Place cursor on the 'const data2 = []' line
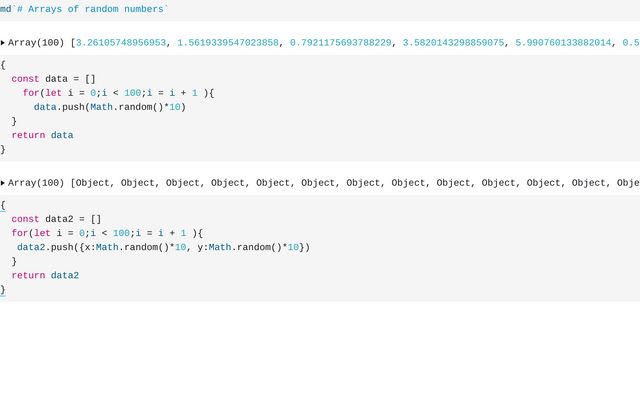The width and height of the screenshot is (640, 400). [56, 219]
